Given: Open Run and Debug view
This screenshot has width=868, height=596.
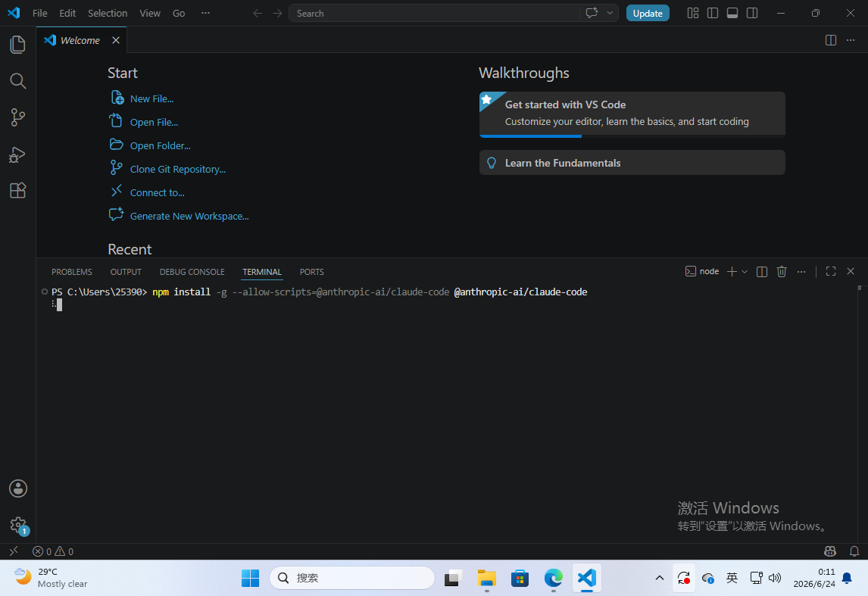Looking at the screenshot, I should pyautogui.click(x=17, y=154).
